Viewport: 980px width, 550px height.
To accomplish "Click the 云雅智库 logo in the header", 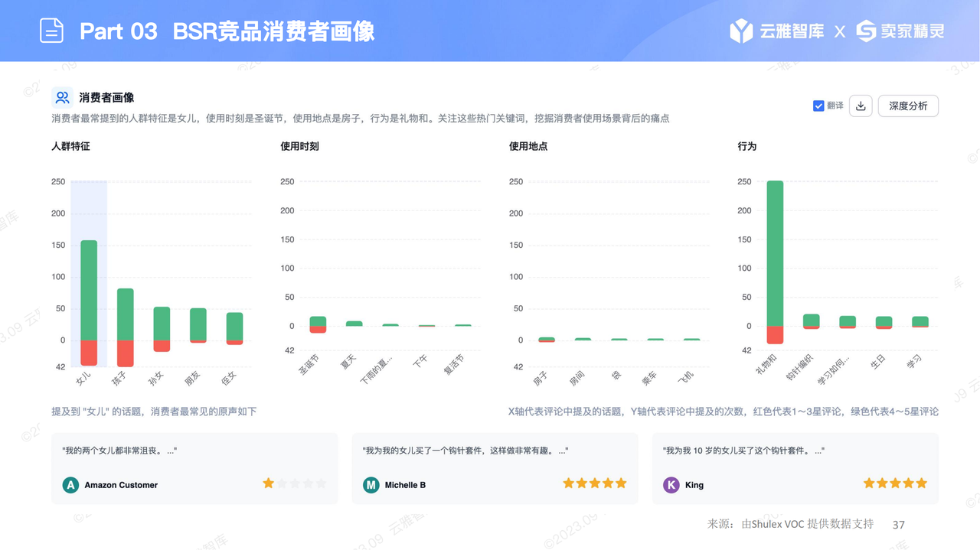I will (x=776, y=31).
